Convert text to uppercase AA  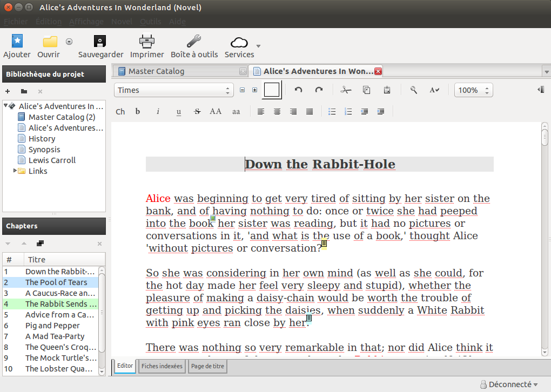pyautogui.click(x=216, y=112)
